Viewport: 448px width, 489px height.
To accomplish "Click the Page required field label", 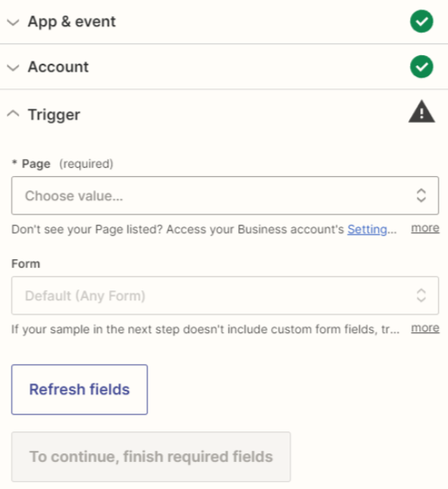I will (x=62, y=164).
